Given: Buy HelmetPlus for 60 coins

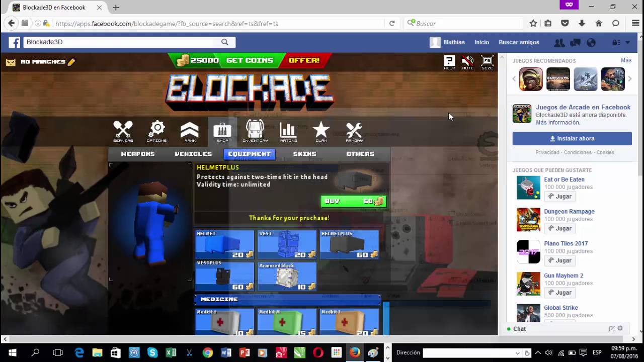Looking at the screenshot, I should pos(354,201).
